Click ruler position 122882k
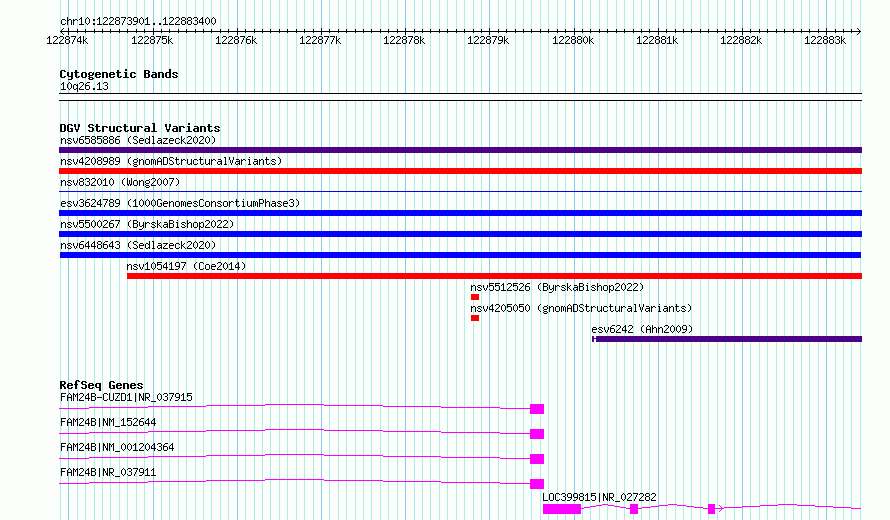The height and width of the screenshot is (520, 890). tap(741, 40)
